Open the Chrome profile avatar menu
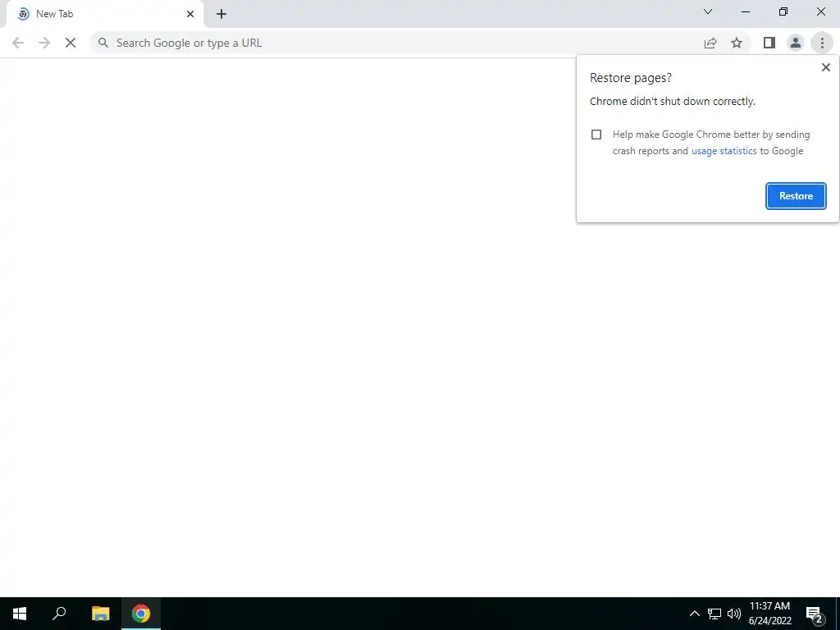This screenshot has height=630, width=840. [x=796, y=43]
